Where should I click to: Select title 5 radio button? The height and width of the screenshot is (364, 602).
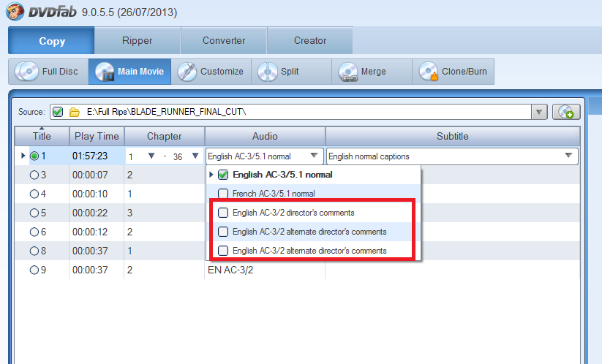pyautogui.click(x=34, y=213)
